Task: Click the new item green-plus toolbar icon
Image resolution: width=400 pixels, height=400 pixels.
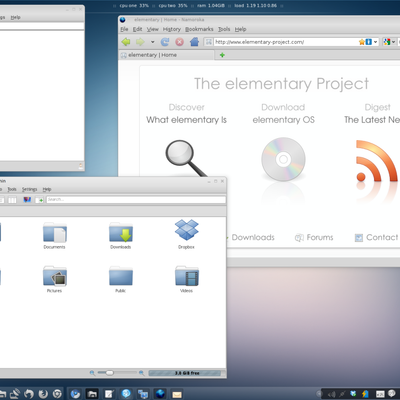Action: 39,200
